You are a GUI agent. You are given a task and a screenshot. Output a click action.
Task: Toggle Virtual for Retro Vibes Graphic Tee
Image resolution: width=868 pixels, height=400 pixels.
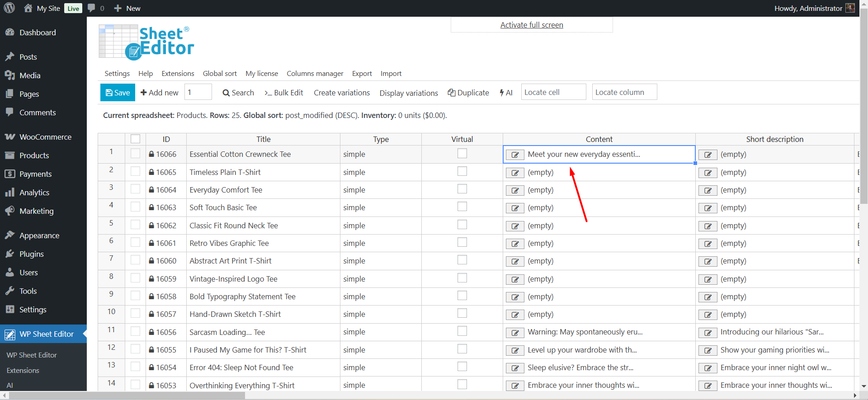pos(462,242)
